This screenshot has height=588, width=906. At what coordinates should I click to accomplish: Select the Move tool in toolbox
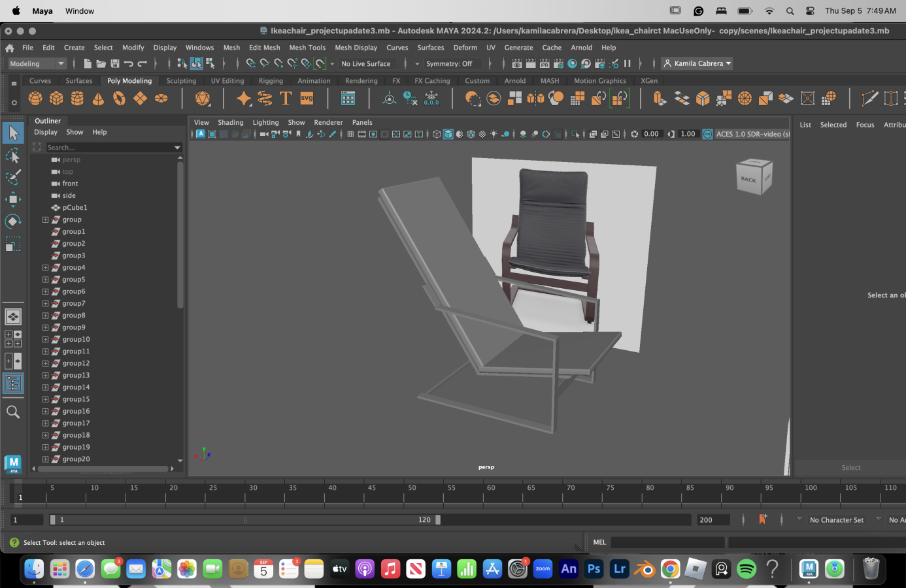tap(13, 199)
